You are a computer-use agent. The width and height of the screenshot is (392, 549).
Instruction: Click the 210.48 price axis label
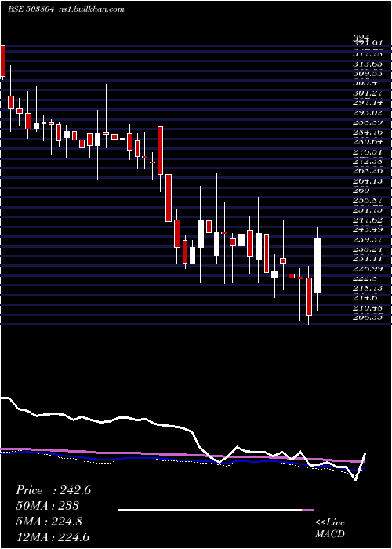[367, 307]
